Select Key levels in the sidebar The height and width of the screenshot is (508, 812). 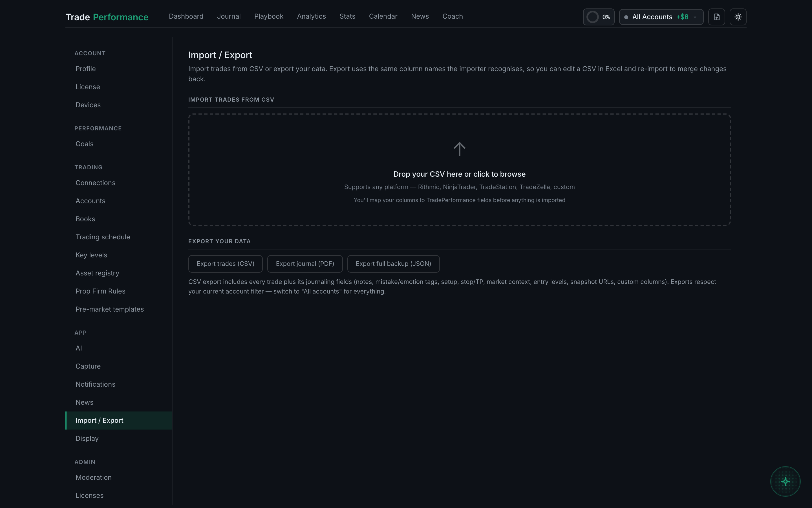(x=119, y=255)
